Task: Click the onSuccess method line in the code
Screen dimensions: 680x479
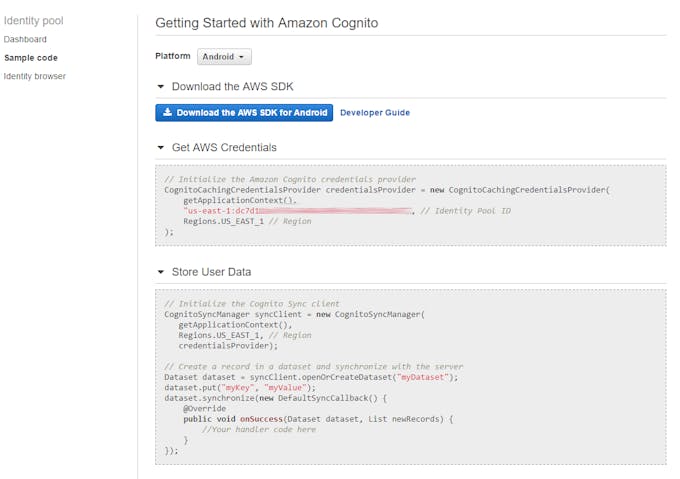Action: [x=318, y=419]
